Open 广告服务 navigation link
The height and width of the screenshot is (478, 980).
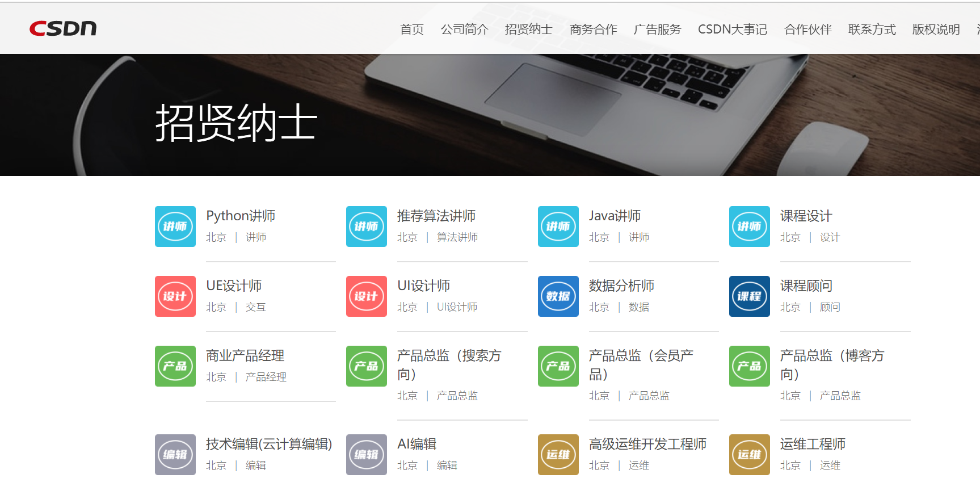657,30
